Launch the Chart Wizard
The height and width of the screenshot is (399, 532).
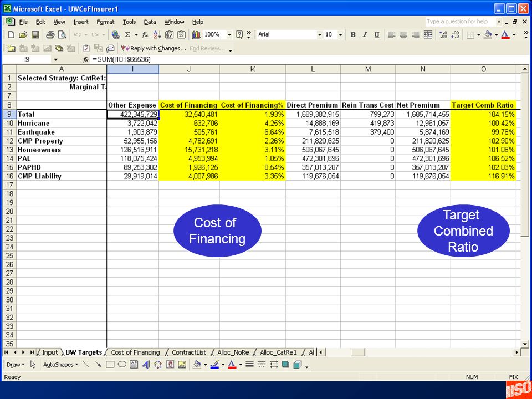click(196, 34)
